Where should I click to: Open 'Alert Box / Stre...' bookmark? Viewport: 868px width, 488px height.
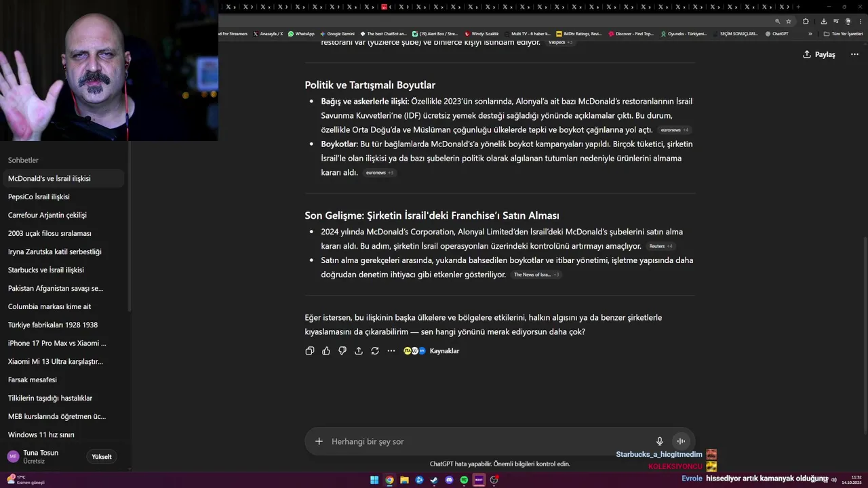(435, 33)
